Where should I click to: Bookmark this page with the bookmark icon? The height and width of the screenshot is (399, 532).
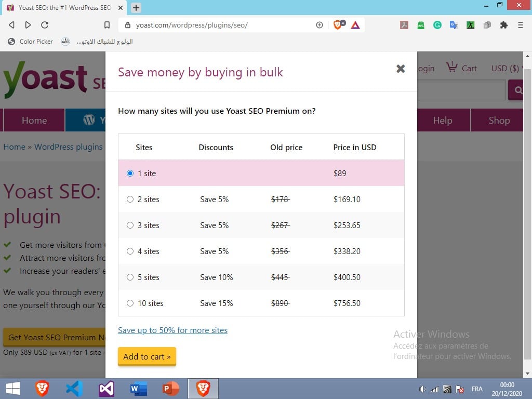[107, 25]
